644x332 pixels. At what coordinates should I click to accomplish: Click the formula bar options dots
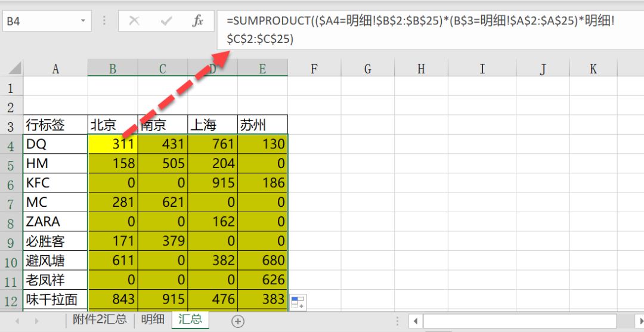point(104,21)
